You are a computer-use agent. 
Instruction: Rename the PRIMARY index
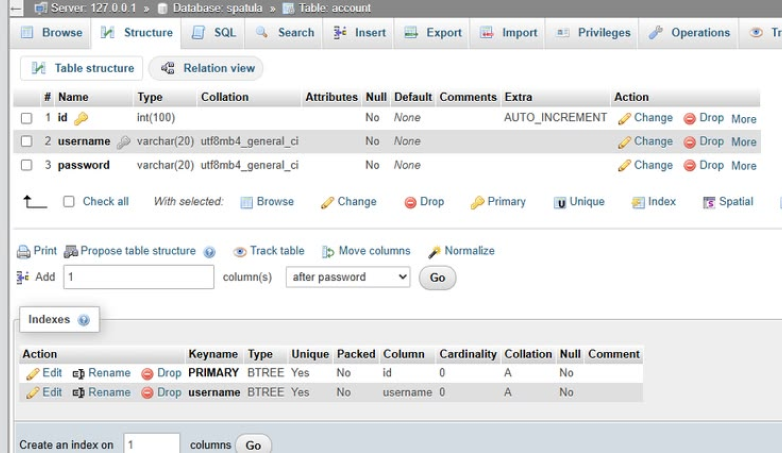(x=102, y=373)
